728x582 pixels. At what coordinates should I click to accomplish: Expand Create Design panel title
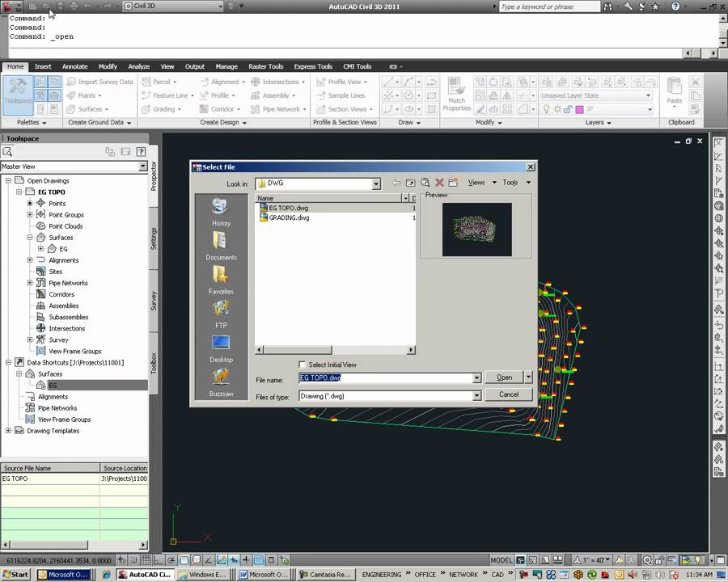[x=223, y=123]
